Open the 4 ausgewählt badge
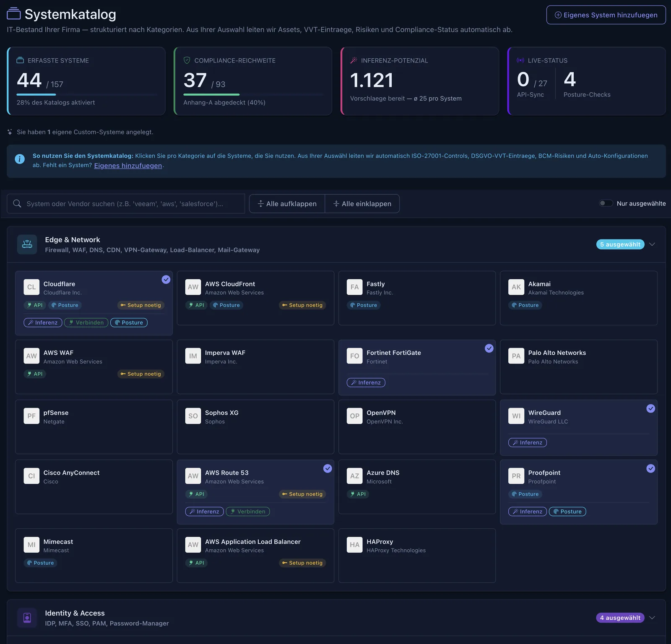The height and width of the screenshot is (644, 671). click(620, 618)
